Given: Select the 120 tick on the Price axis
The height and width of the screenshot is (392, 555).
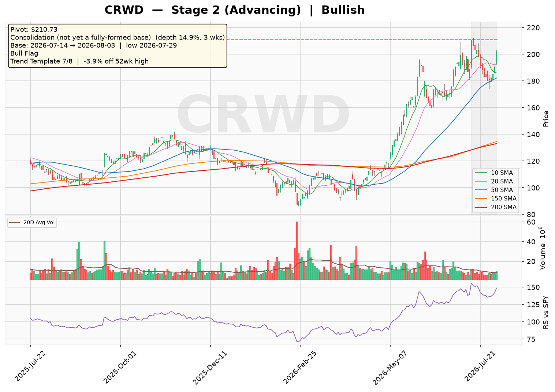Looking at the screenshot, I should (x=532, y=161).
